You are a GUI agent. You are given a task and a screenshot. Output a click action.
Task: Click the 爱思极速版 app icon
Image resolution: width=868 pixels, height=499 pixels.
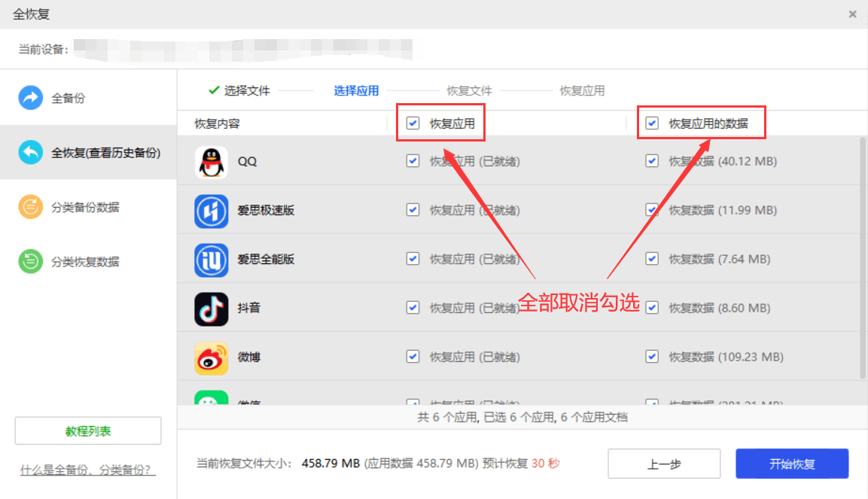tap(212, 211)
